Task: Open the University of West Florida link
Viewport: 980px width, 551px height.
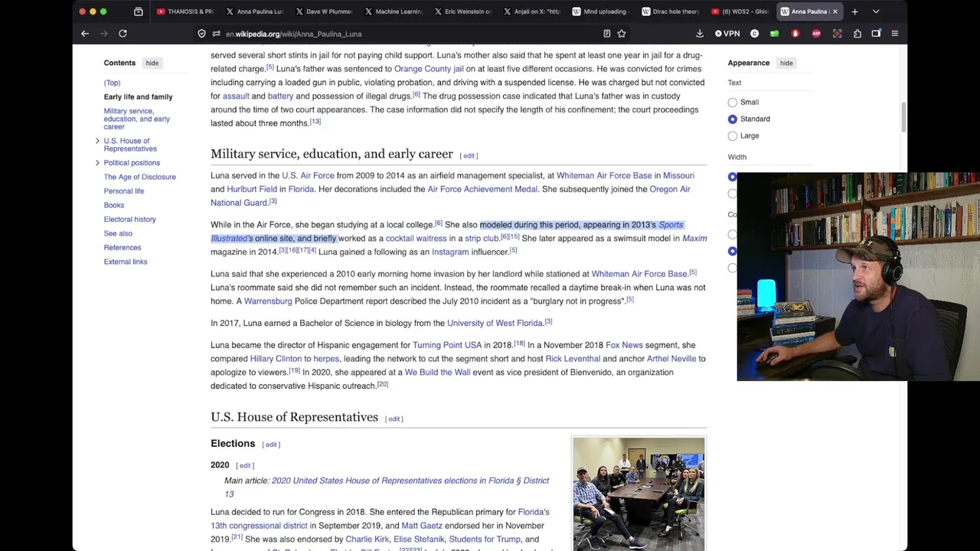Action: pyautogui.click(x=495, y=323)
